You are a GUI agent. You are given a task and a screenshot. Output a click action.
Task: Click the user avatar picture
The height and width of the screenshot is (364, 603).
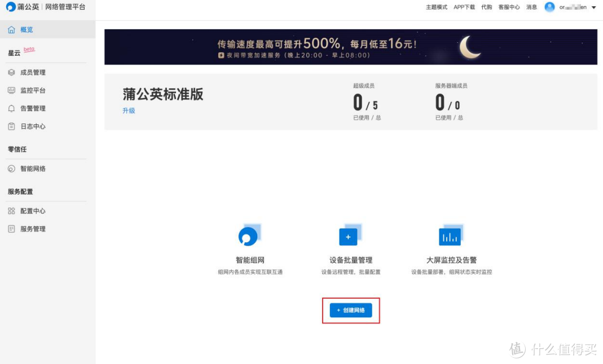[x=549, y=7]
